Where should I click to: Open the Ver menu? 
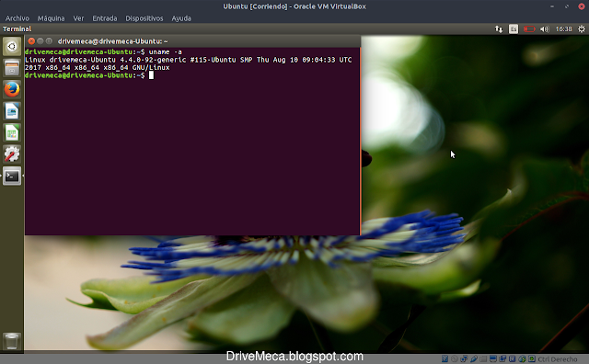78,18
